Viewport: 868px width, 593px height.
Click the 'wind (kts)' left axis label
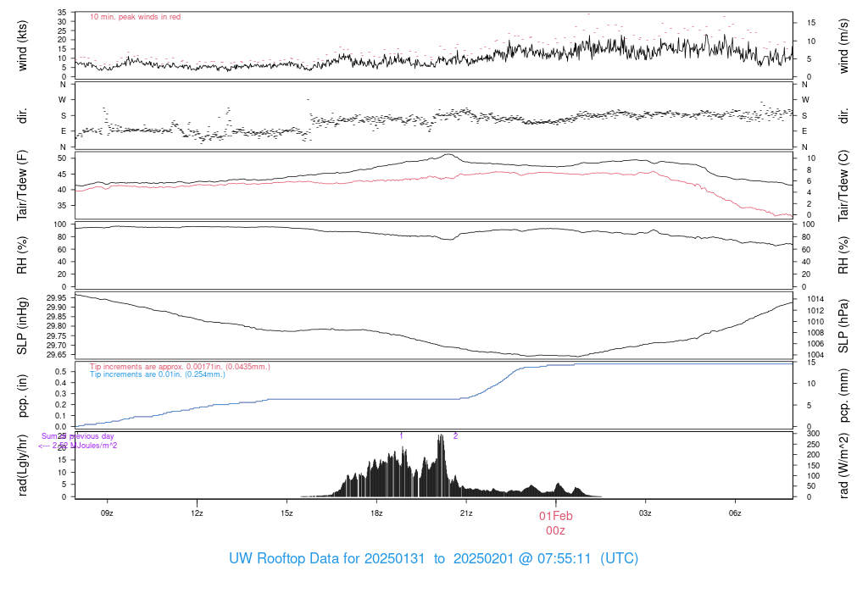(22, 46)
